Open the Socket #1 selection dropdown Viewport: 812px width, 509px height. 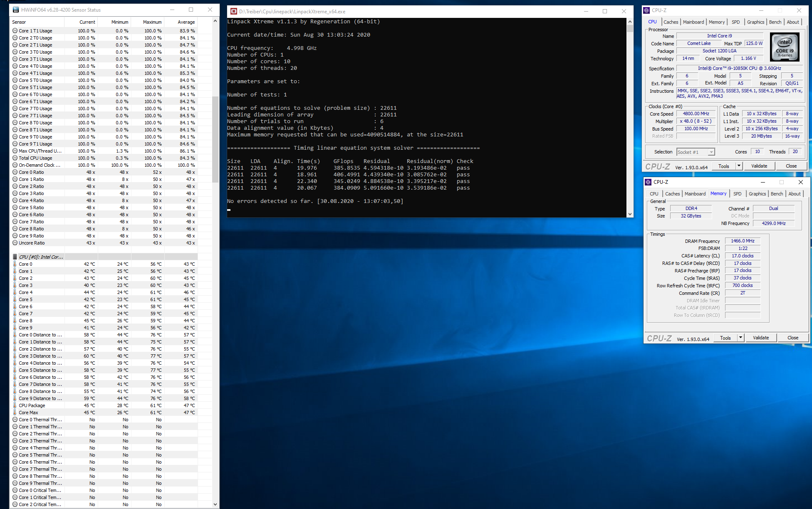711,152
